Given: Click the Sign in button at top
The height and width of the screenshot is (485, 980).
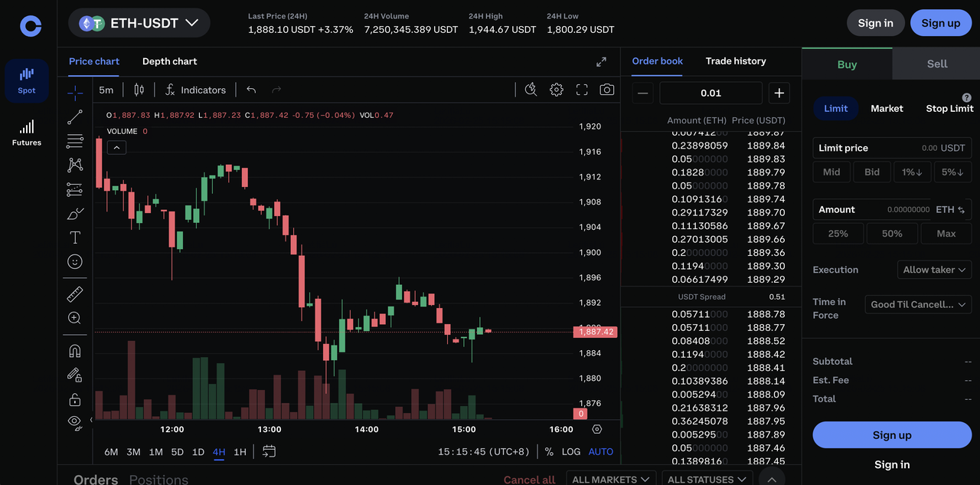Looking at the screenshot, I should (x=875, y=23).
